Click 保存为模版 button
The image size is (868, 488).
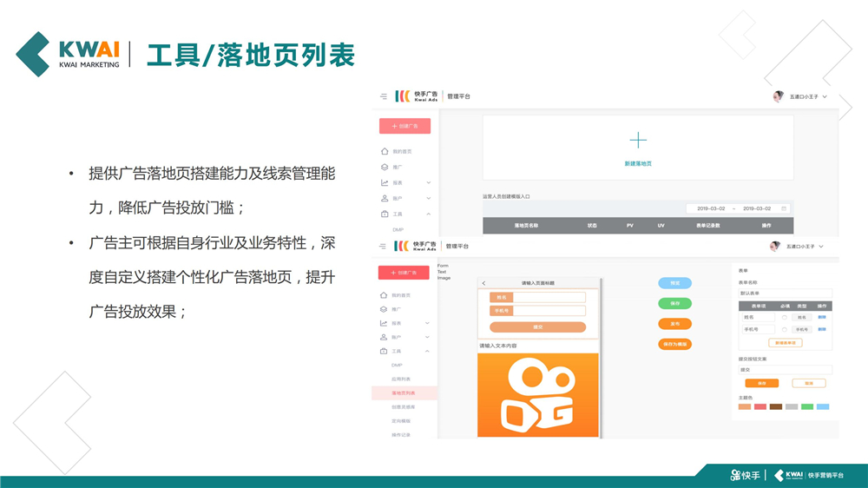674,345
